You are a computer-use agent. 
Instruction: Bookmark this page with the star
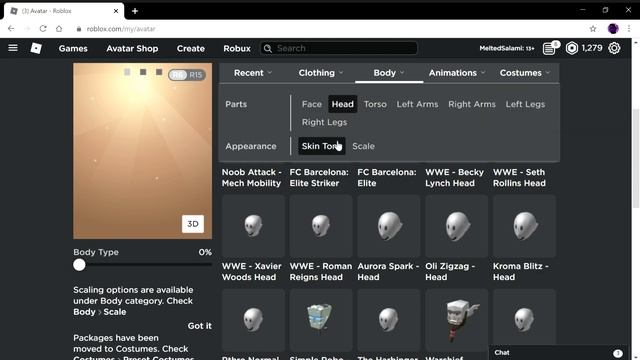point(593,29)
